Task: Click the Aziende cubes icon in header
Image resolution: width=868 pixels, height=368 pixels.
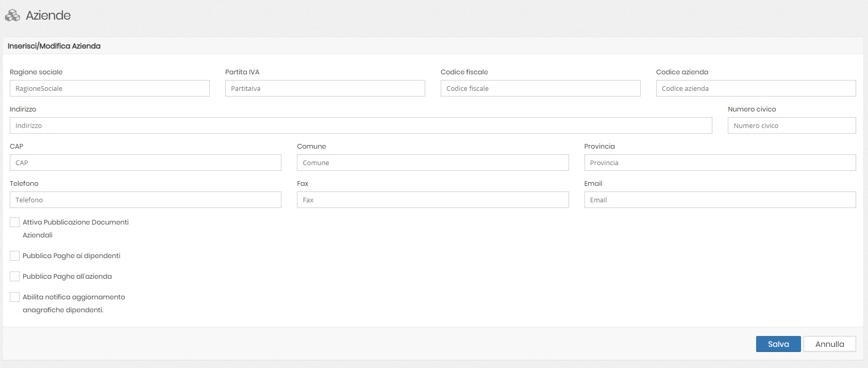Action: 12,16
